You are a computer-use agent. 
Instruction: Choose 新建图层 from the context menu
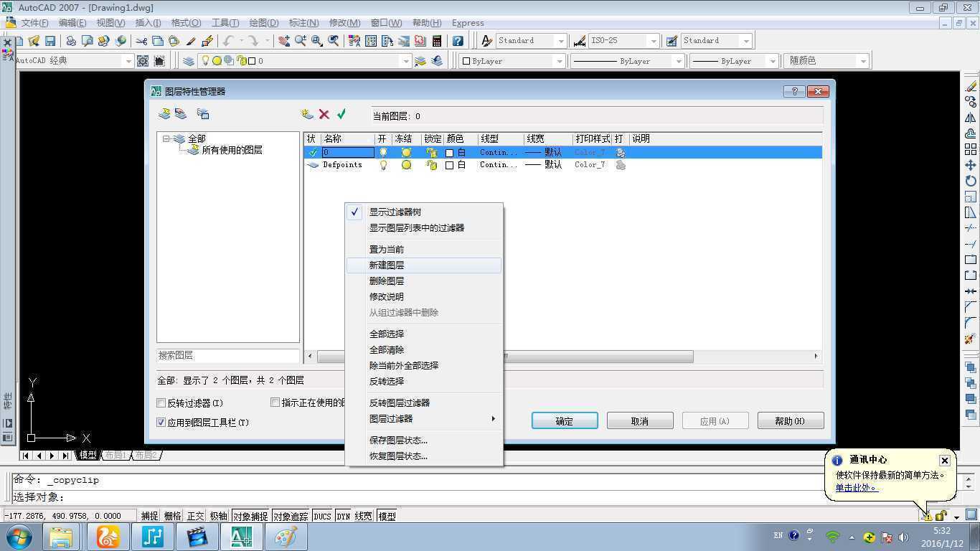pos(424,265)
